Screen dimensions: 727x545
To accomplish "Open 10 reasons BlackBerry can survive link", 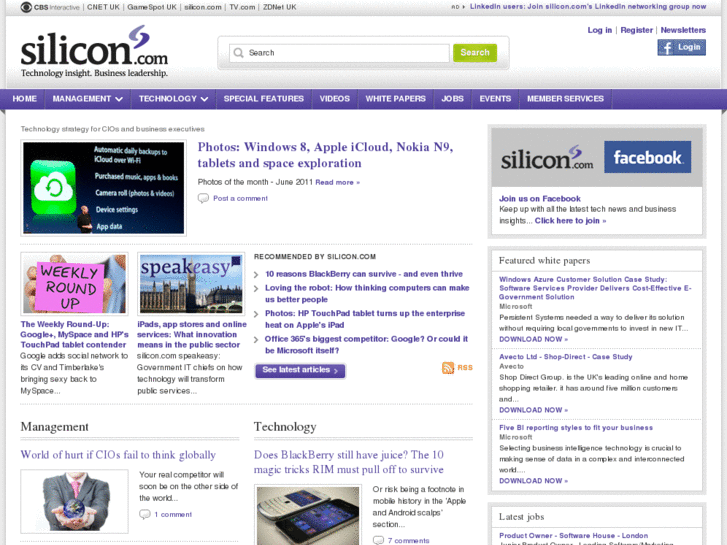I will click(364, 274).
